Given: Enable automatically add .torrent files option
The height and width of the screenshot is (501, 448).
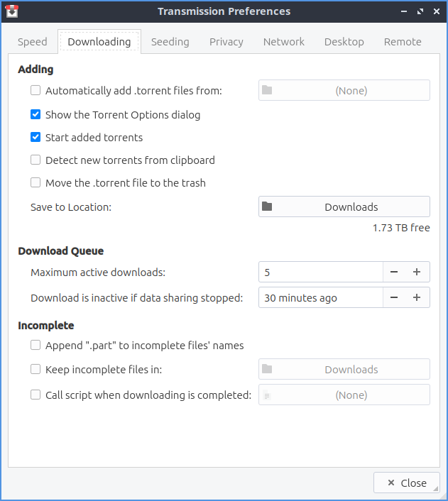Looking at the screenshot, I should click(35, 91).
